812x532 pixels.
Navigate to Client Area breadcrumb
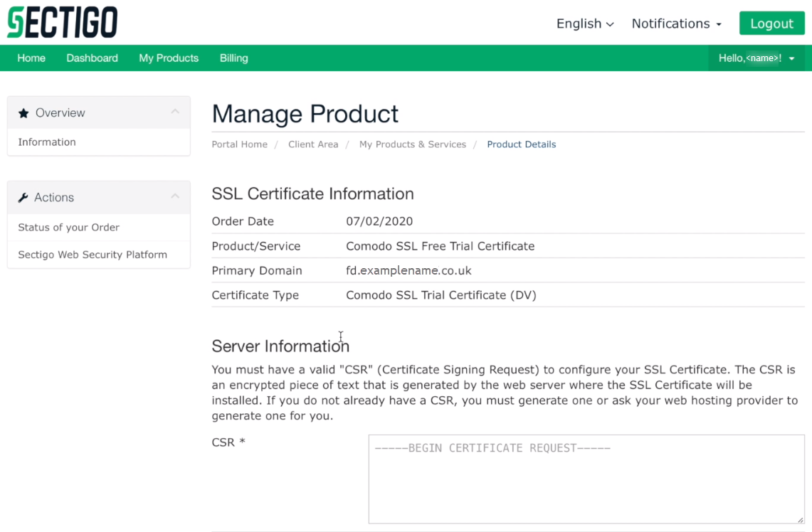(x=313, y=144)
